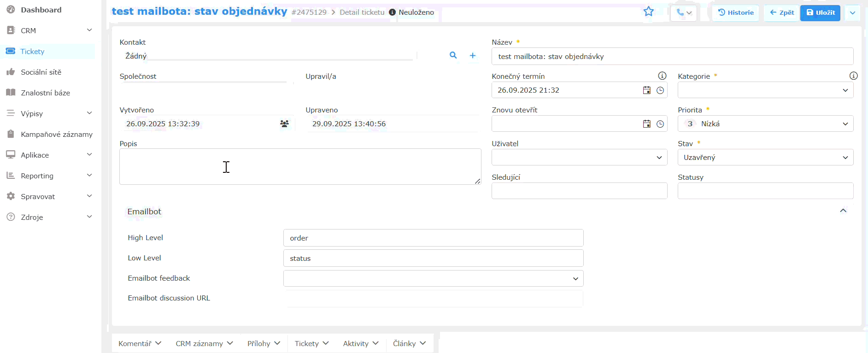
Task: Switch to the Přílohy tab
Action: (264, 343)
